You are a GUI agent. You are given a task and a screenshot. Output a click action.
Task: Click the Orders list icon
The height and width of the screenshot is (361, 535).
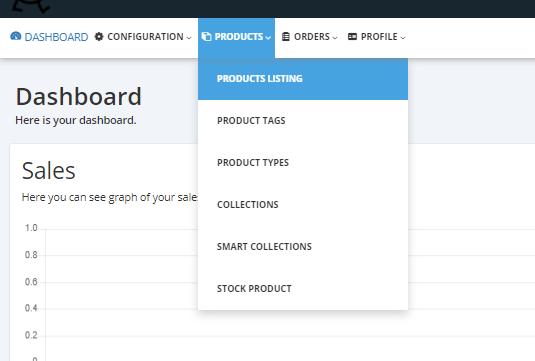click(x=286, y=37)
